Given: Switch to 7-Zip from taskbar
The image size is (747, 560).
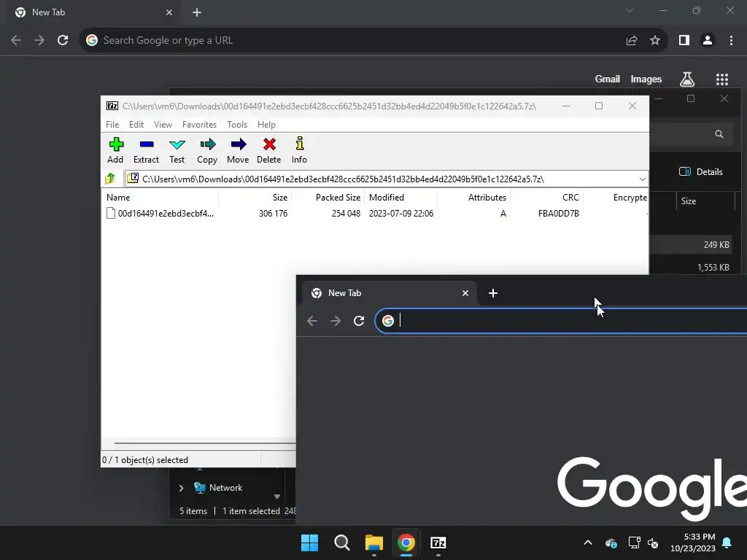Looking at the screenshot, I should (x=438, y=542).
